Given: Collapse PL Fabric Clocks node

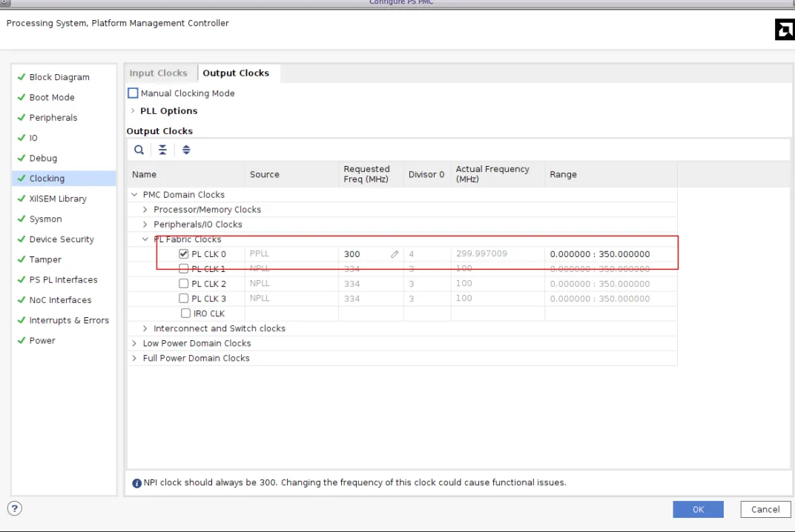Looking at the screenshot, I should click(145, 239).
